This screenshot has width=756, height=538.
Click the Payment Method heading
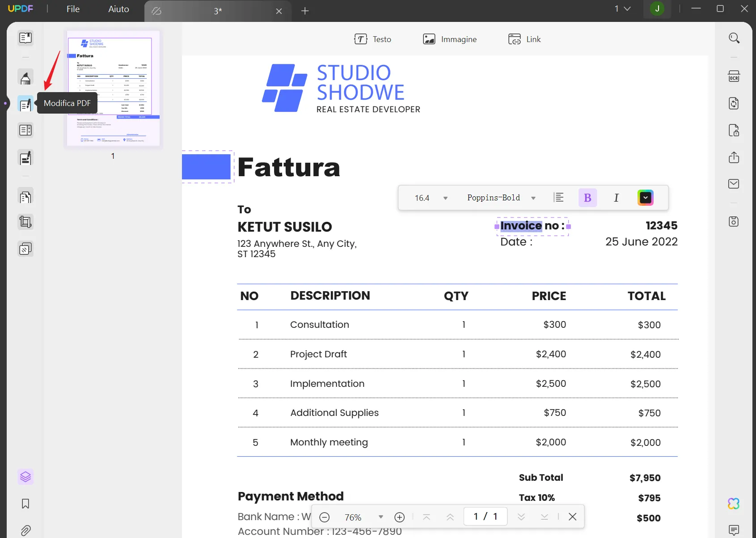[291, 496]
